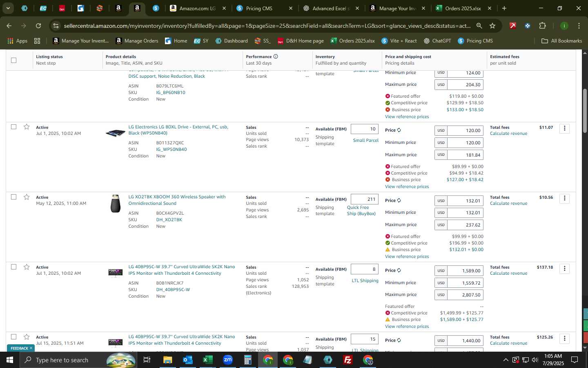The image size is (588, 368).
Task: Open three-dot menu for the $10.56 fees row
Action: tap(564, 198)
